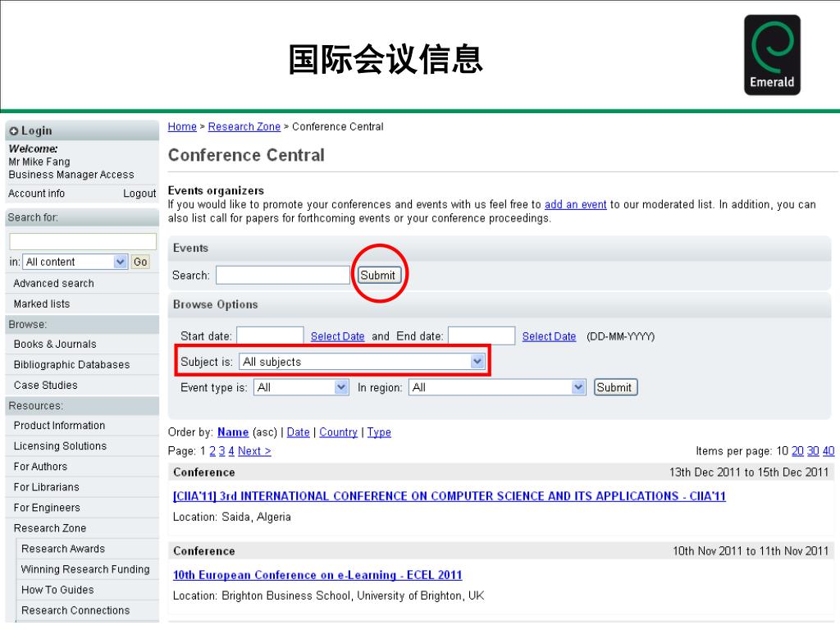The image size is (840, 630).
Task: Open the All content dropdown
Action: pyautogui.click(x=75, y=262)
